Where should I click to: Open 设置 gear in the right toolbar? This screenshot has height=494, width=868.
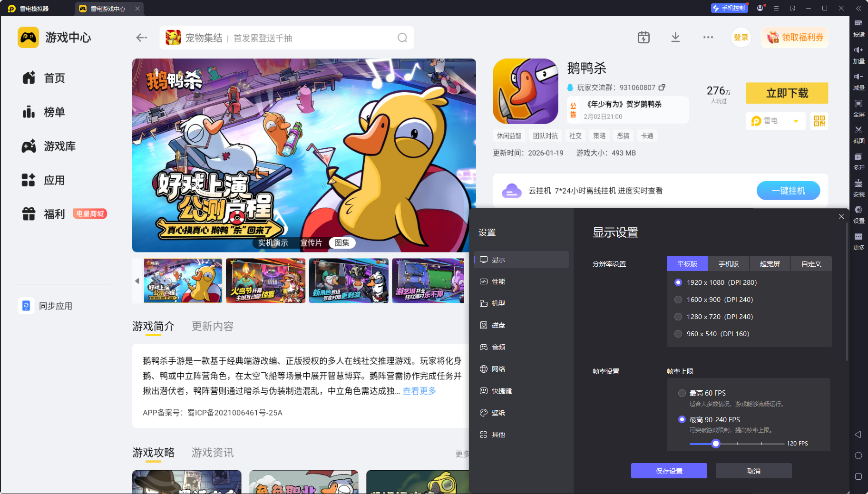tap(858, 214)
